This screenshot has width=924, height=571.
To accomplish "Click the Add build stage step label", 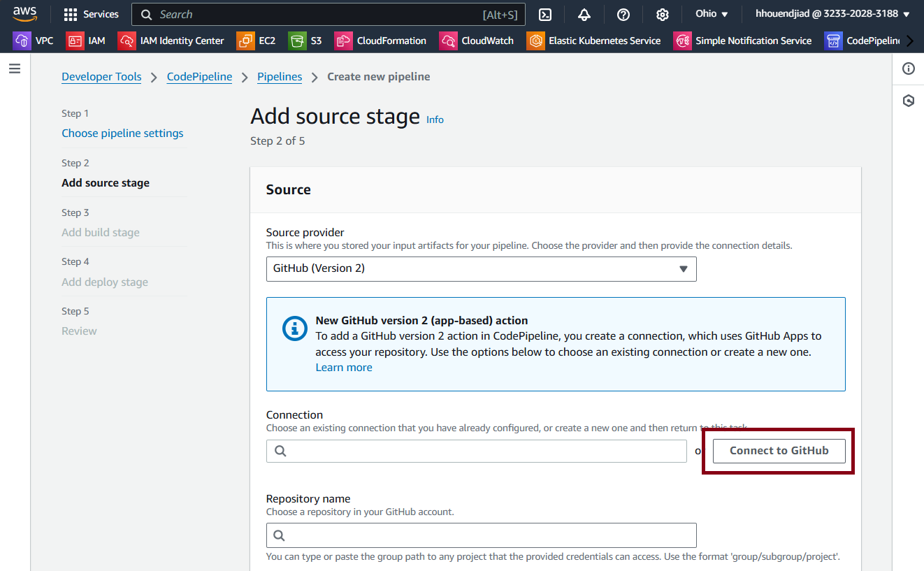I will click(101, 233).
